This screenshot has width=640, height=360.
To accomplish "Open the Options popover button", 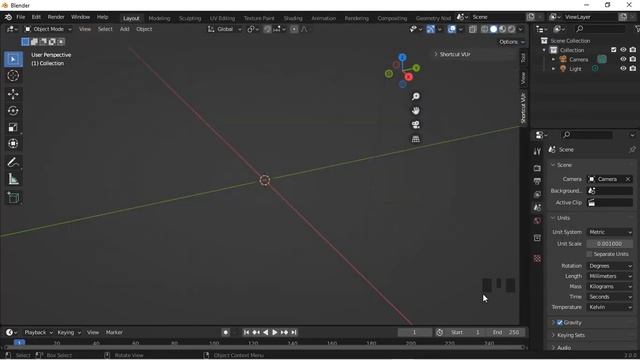I will 511,42.
